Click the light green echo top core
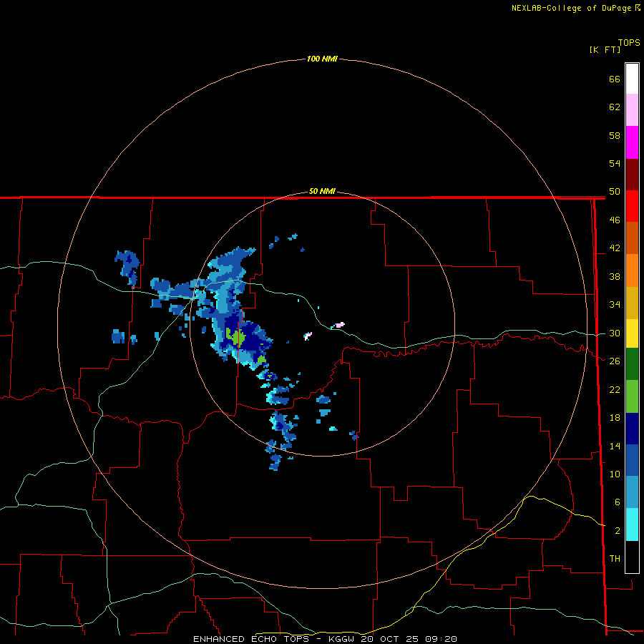This screenshot has height=644, width=644. tap(236, 337)
